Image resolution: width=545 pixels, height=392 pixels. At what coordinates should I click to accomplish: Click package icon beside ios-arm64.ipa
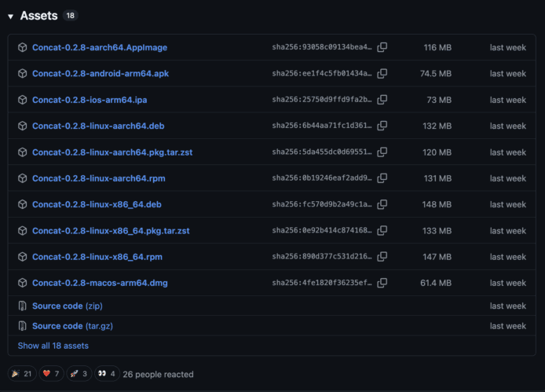click(x=22, y=100)
